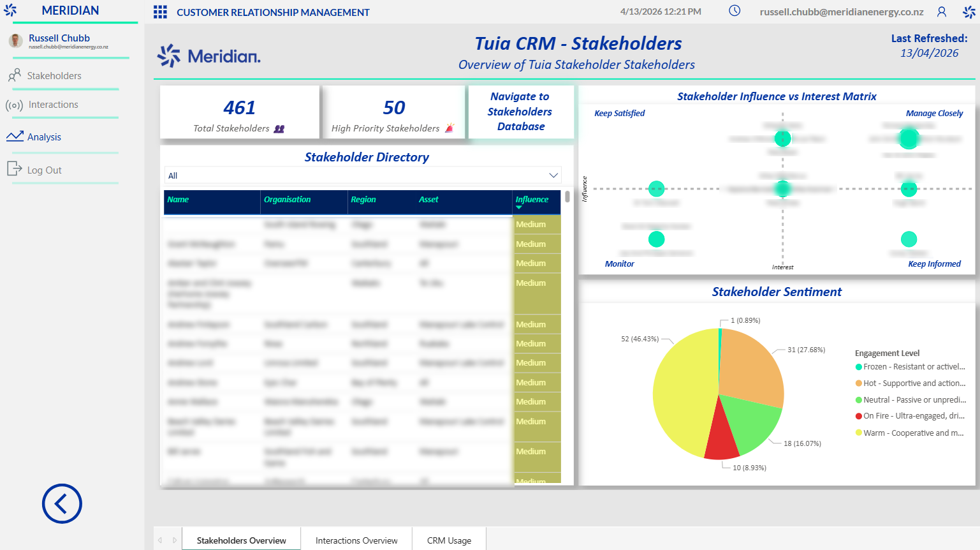Image resolution: width=980 pixels, height=550 pixels.
Task: Click Navigate to Stakeholders Database
Action: click(x=521, y=112)
